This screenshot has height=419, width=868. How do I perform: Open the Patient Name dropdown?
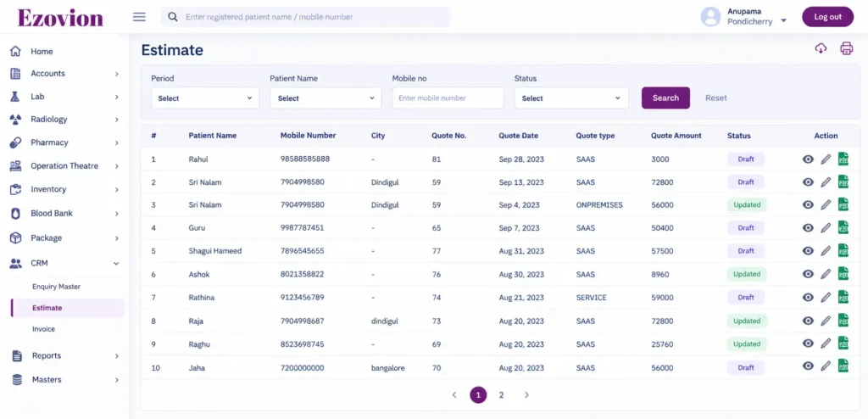pyautogui.click(x=325, y=98)
